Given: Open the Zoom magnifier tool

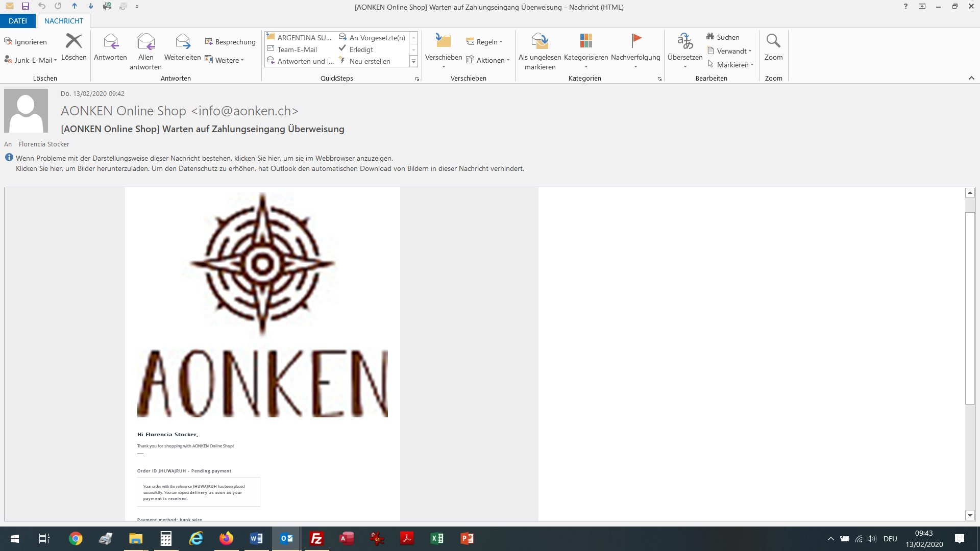Looking at the screenshot, I should (x=773, y=42).
